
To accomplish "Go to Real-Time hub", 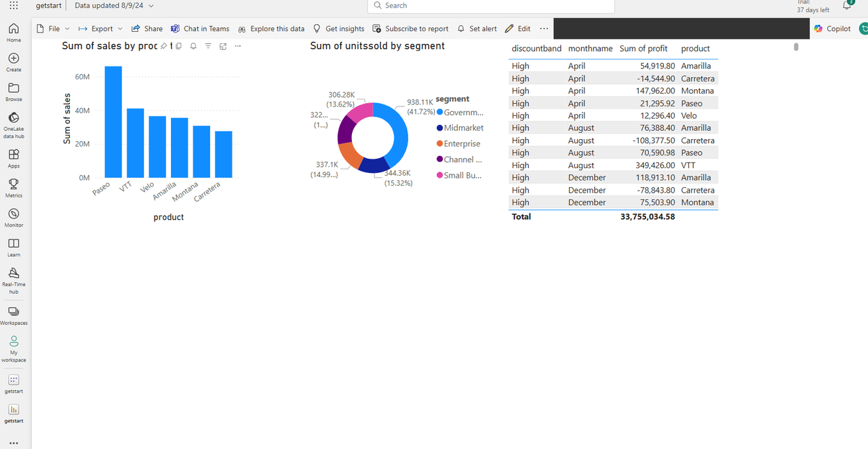I will click(14, 278).
